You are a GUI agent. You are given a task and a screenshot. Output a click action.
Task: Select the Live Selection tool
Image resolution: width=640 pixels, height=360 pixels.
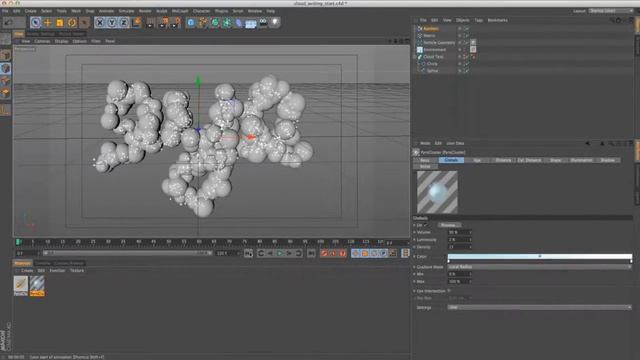[x=36, y=22]
